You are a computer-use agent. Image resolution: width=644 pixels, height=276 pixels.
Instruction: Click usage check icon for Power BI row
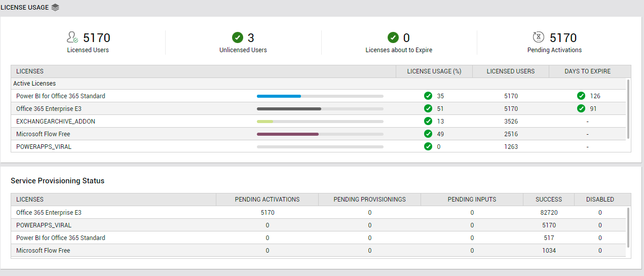tap(428, 96)
